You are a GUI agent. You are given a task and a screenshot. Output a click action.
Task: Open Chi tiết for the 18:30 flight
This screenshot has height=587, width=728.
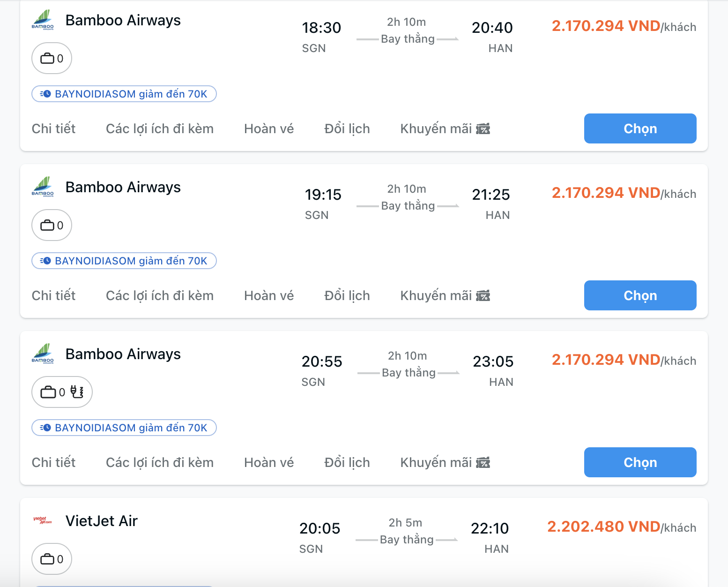click(x=53, y=129)
